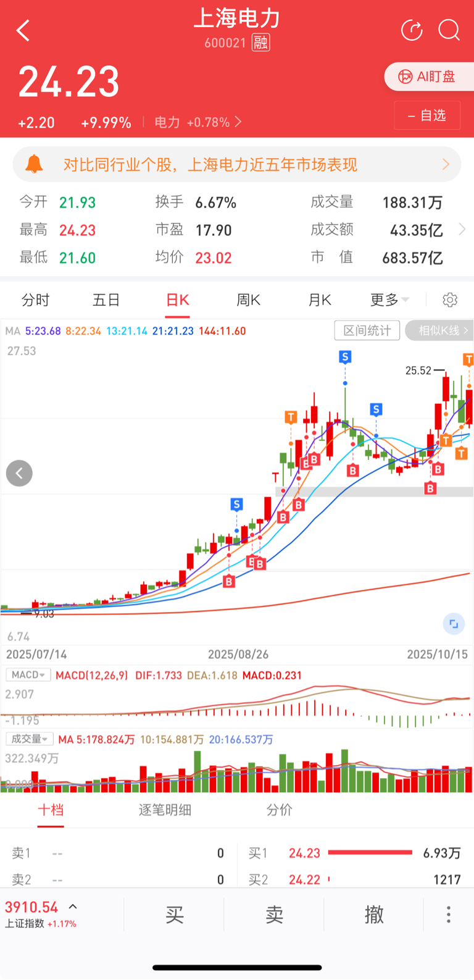This screenshot has width=474, height=980.
Task: Switch to 月K tab
Action: [x=319, y=300]
